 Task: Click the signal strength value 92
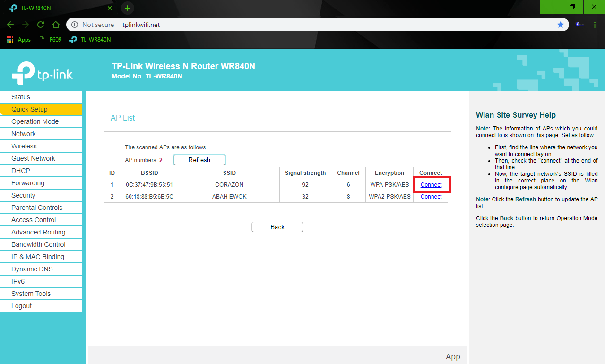tap(305, 185)
